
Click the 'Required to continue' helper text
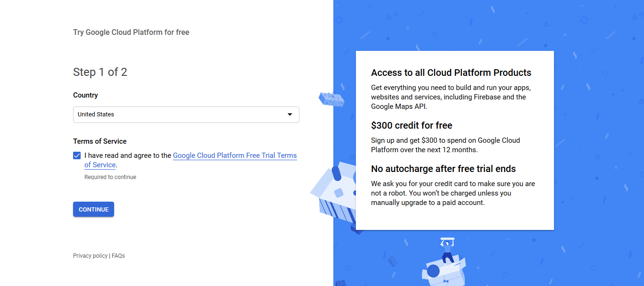click(x=110, y=177)
